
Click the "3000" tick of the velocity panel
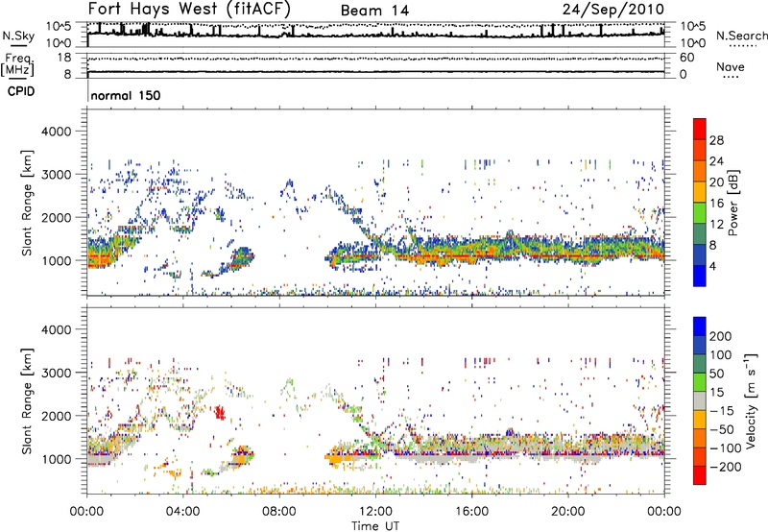[x=56, y=373]
